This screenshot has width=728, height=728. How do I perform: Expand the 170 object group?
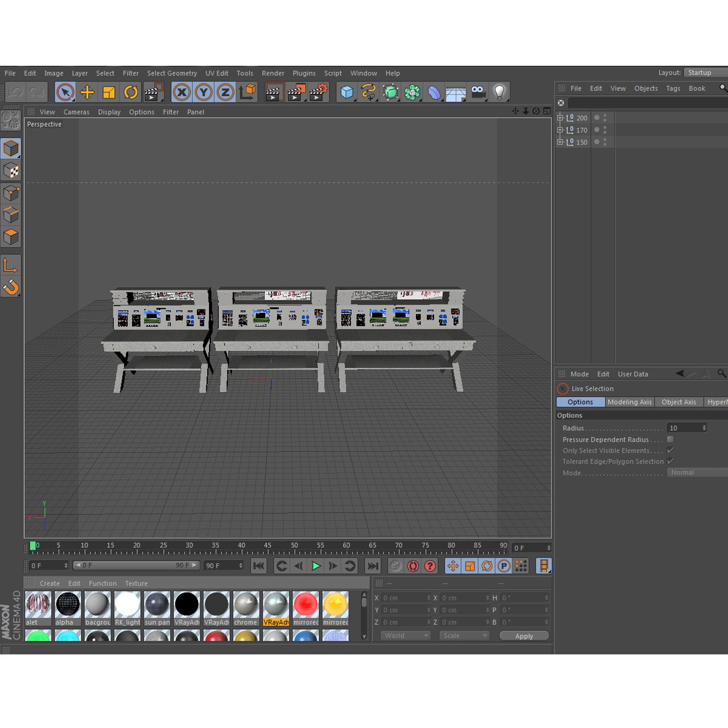[560, 130]
